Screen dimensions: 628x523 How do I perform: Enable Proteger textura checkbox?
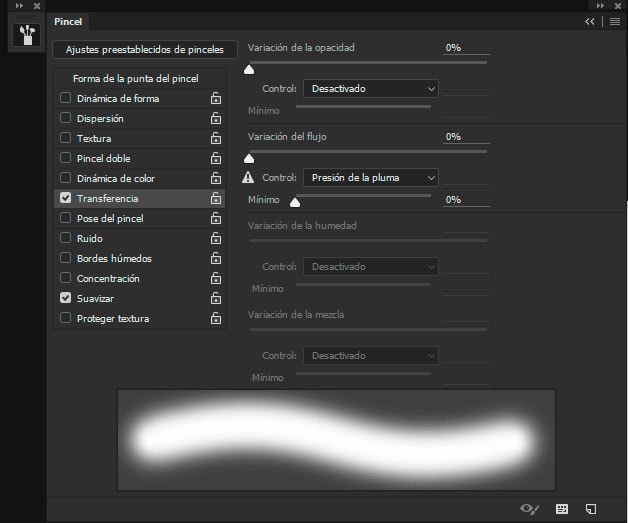[x=65, y=318]
